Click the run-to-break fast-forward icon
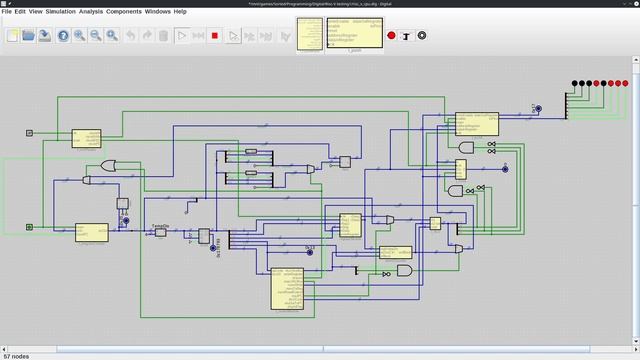Viewport: 640px width, 360px height. click(198, 36)
